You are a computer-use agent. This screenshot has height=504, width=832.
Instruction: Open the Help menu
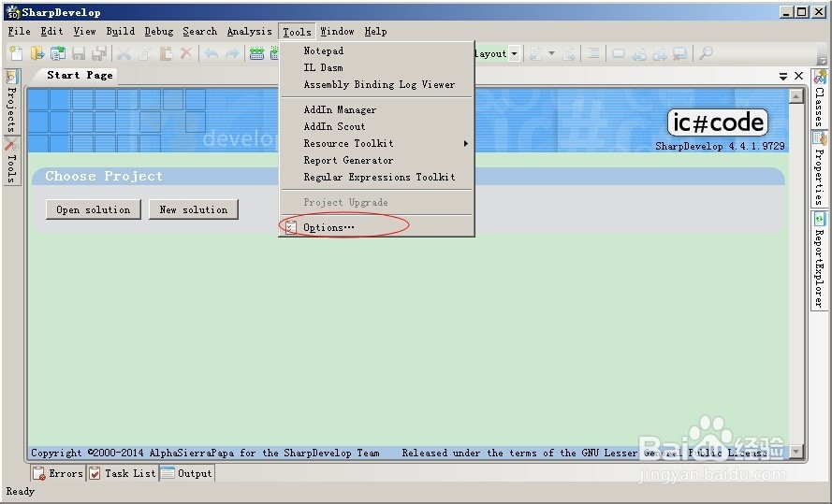(375, 31)
